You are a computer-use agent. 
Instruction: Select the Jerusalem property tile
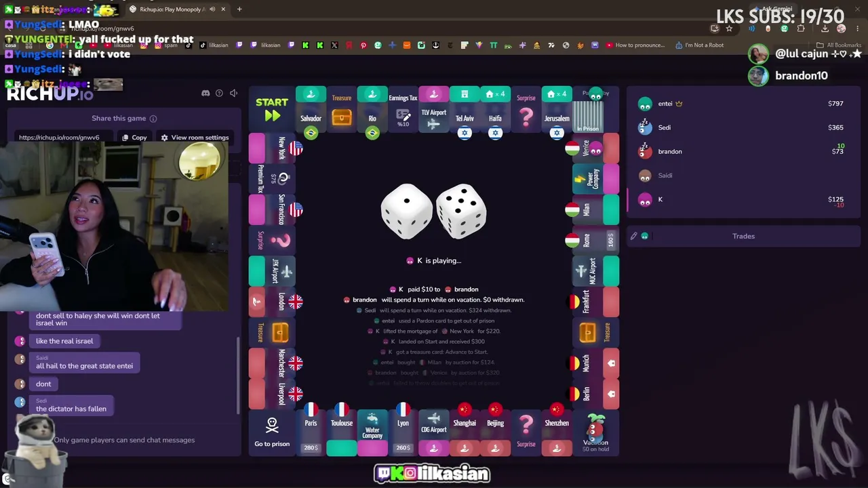pos(557,110)
